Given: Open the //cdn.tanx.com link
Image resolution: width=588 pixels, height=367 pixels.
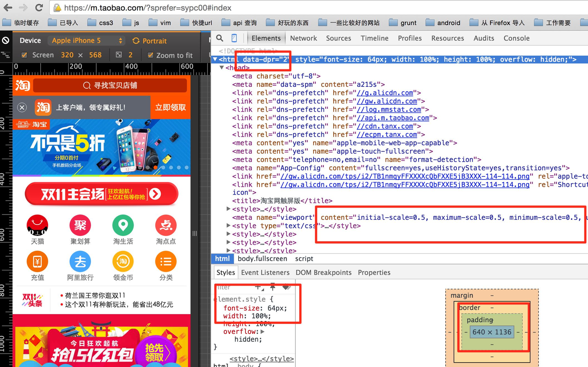Looking at the screenshot, I should coord(385,126).
